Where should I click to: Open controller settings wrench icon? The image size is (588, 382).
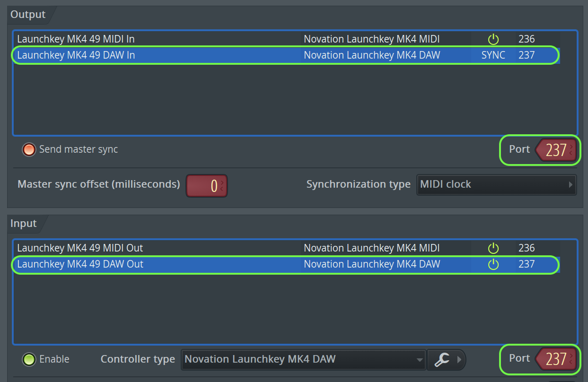tap(441, 360)
